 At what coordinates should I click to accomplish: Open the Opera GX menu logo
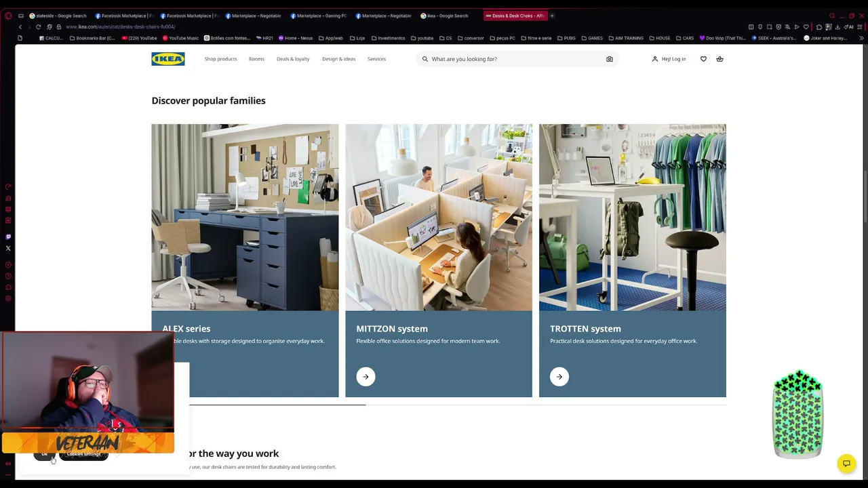(x=8, y=16)
